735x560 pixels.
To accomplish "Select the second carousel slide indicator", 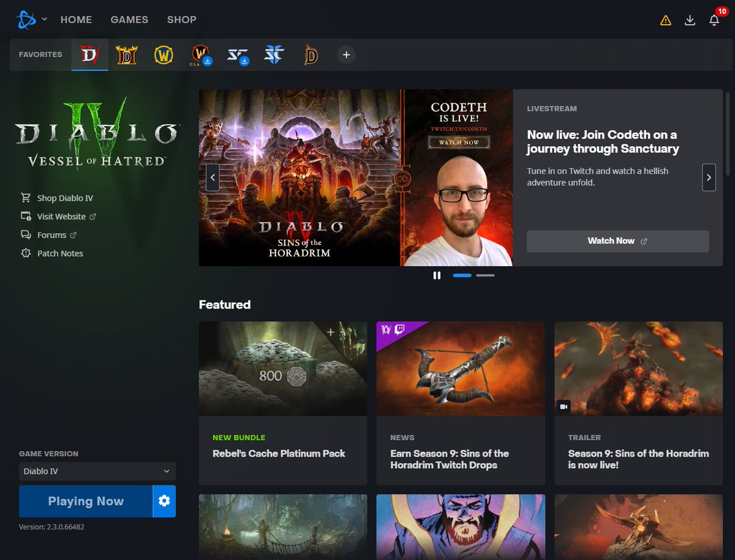I will (x=485, y=275).
